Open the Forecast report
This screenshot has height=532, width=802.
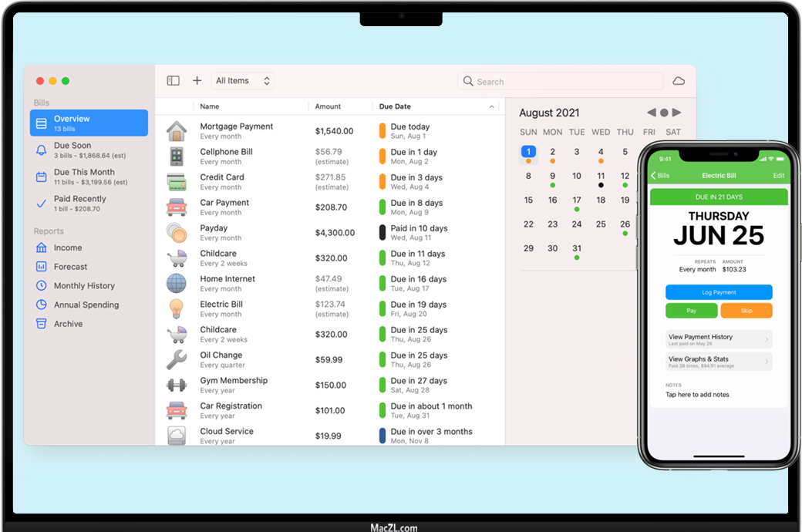point(70,267)
